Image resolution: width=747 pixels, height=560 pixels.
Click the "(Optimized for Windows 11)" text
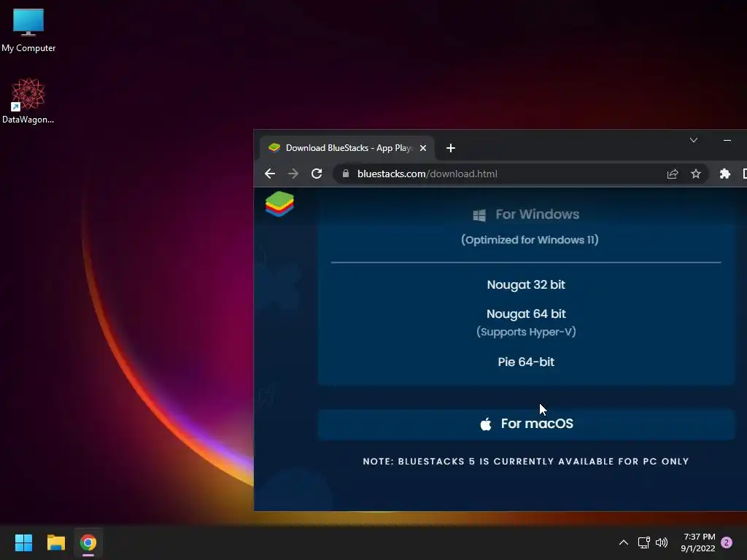[x=530, y=240]
